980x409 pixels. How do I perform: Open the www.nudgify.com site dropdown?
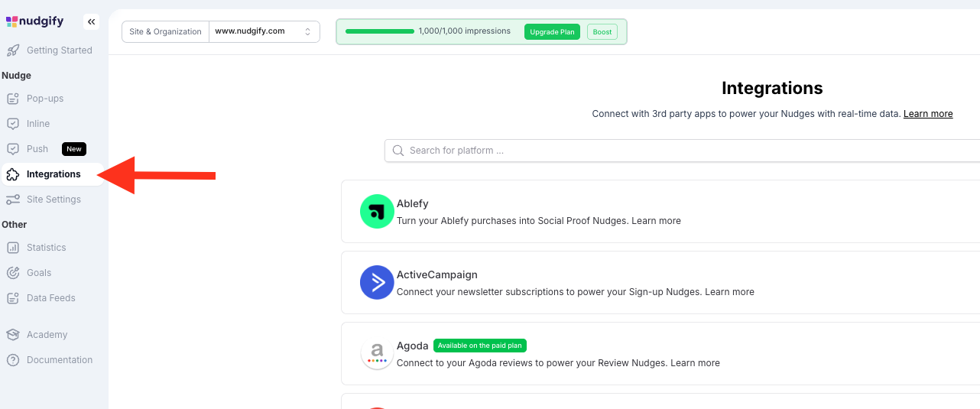pyautogui.click(x=264, y=31)
